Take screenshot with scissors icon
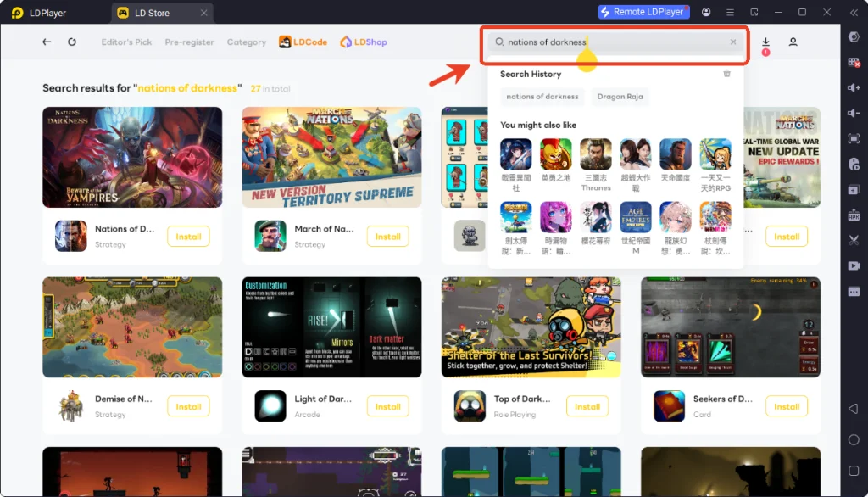Image resolution: width=868 pixels, height=497 pixels. pos(854,241)
